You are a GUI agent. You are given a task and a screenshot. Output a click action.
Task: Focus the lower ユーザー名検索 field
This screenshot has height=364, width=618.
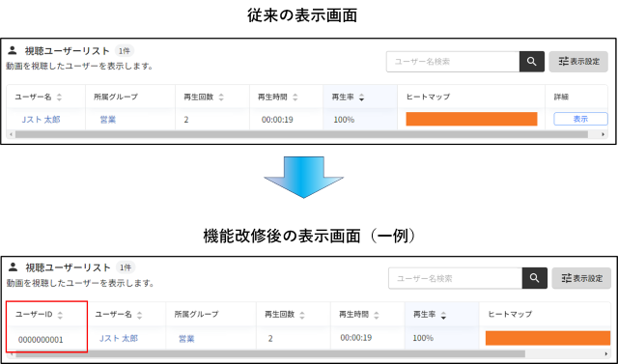coord(456,278)
